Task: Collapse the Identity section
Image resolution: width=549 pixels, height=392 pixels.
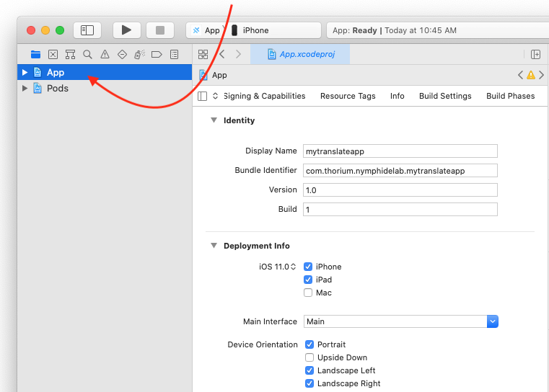Action: pyautogui.click(x=214, y=120)
